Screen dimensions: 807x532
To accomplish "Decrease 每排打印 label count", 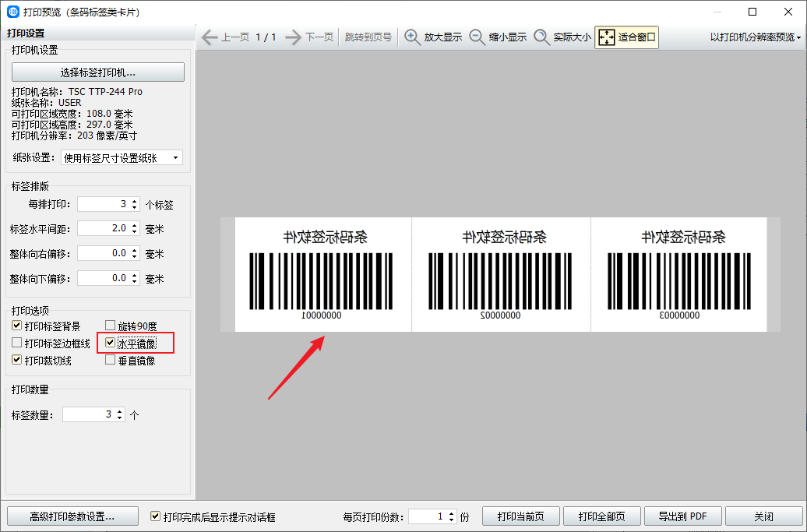I will [134, 207].
